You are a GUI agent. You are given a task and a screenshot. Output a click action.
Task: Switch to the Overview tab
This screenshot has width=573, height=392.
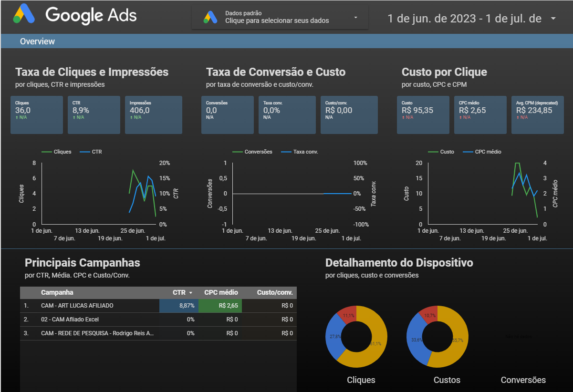click(x=37, y=41)
